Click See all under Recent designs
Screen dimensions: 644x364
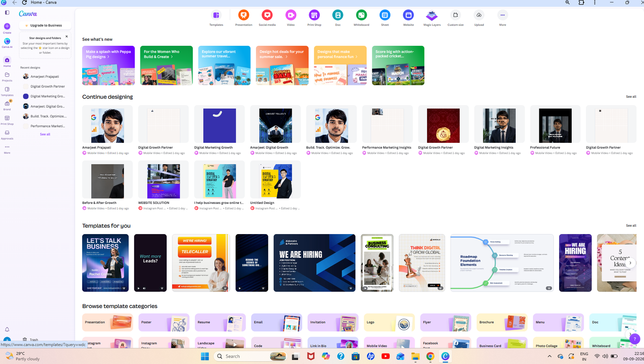(x=45, y=134)
